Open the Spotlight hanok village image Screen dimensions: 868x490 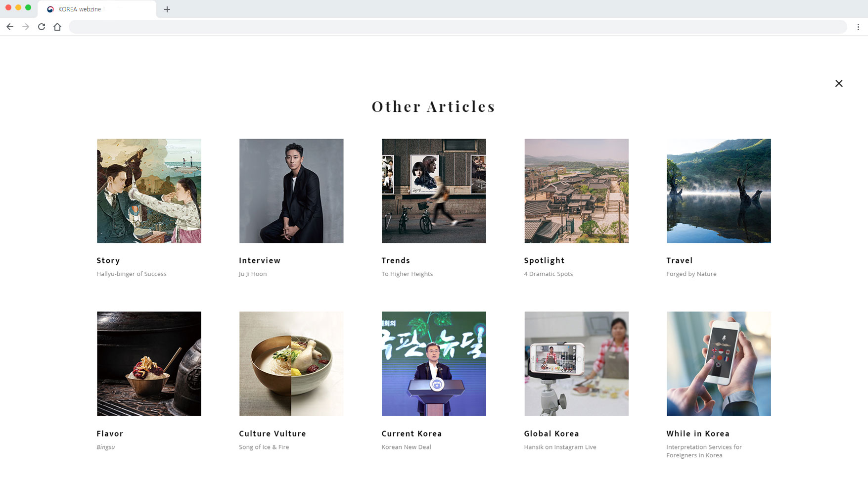click(x=576, y=191)
